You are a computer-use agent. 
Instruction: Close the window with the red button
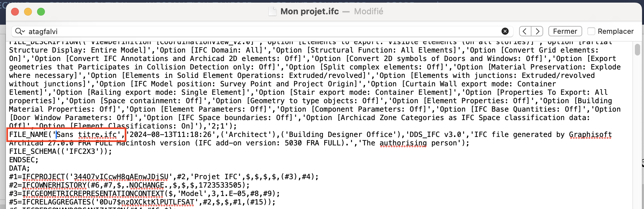coord(15,12)
